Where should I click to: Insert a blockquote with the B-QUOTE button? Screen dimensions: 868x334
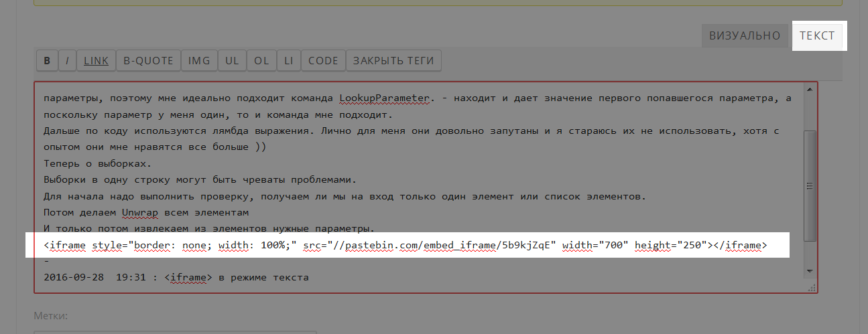[148, 61]
